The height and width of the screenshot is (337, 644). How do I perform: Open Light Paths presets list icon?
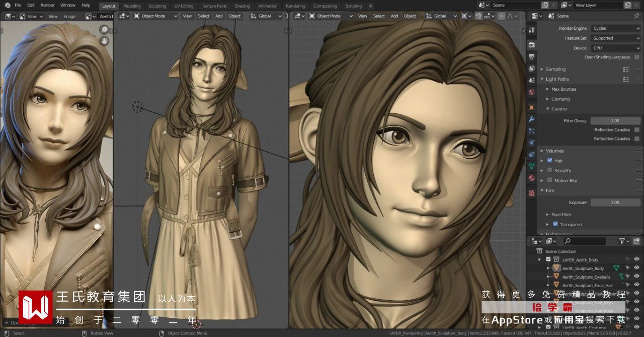[626, 80]
